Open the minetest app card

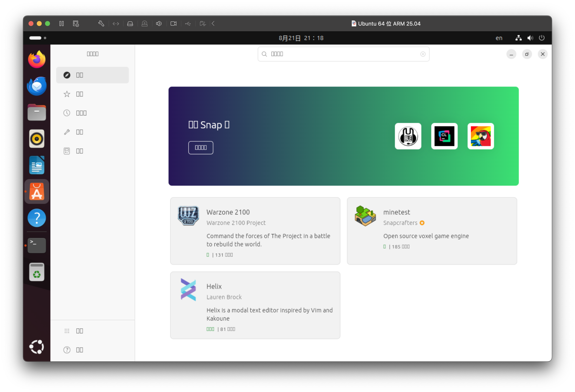[432, 231]
